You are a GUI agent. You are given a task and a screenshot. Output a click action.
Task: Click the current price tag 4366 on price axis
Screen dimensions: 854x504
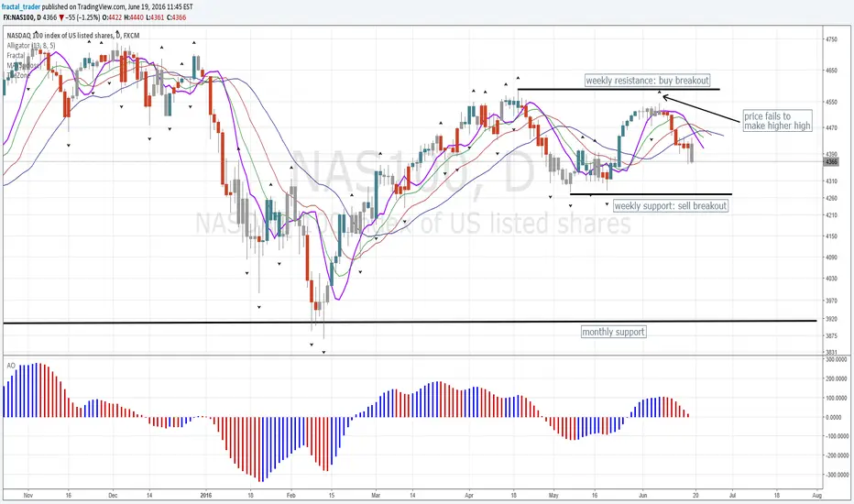click(832, 162)
